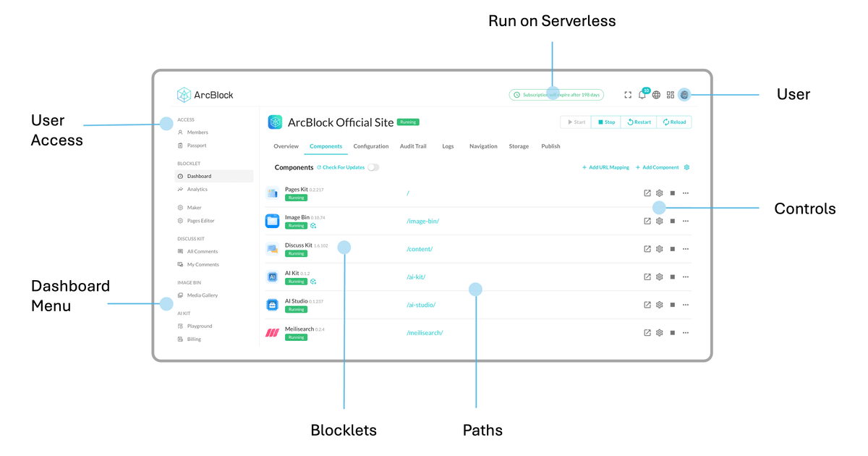Click the Restart button
The width and height of the screenshot is (868, 456).
(x=639, y=122)
